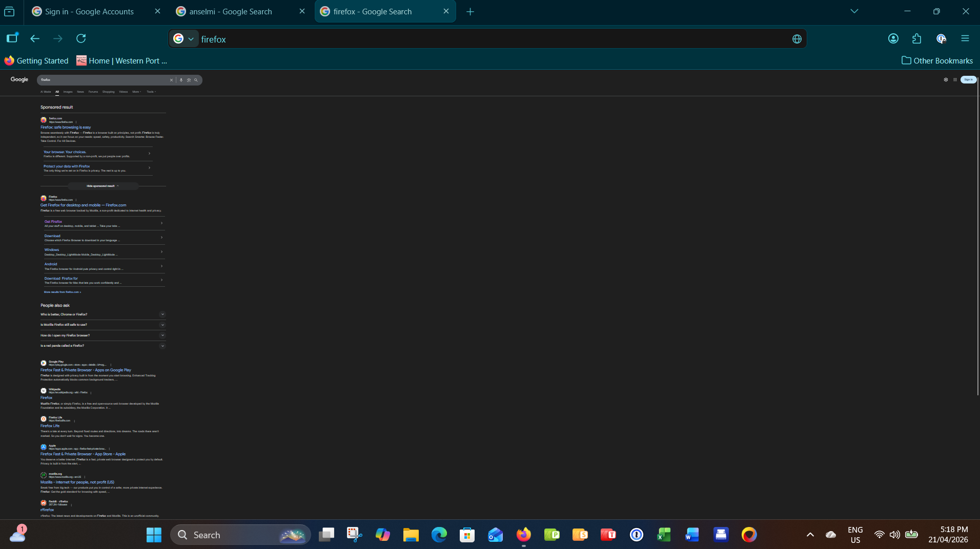Open Google quick settings gear
This screenshot has width=980, height=549.
point(946,79)
